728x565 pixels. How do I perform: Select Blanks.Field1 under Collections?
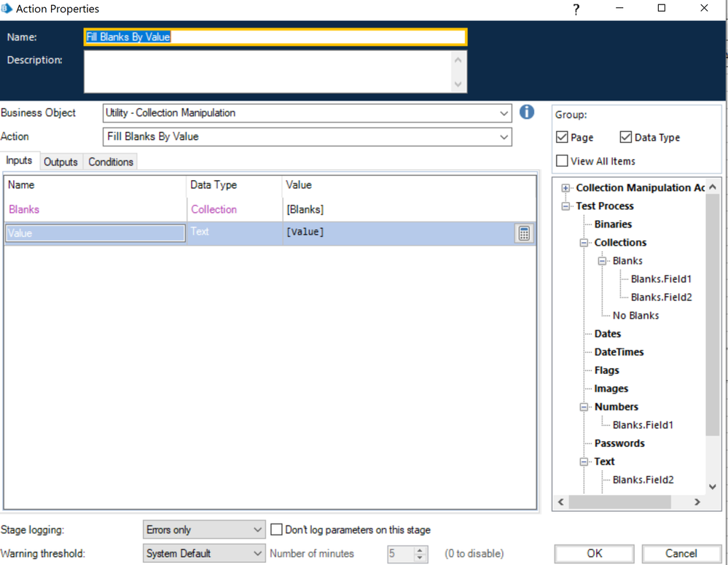point(661,279)
